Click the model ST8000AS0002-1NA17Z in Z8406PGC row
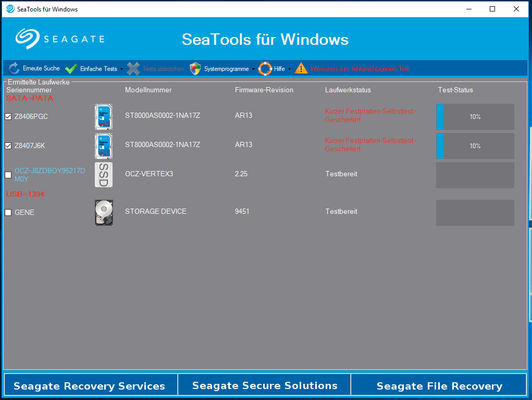532x400 pixels. [x=163, y=115]
